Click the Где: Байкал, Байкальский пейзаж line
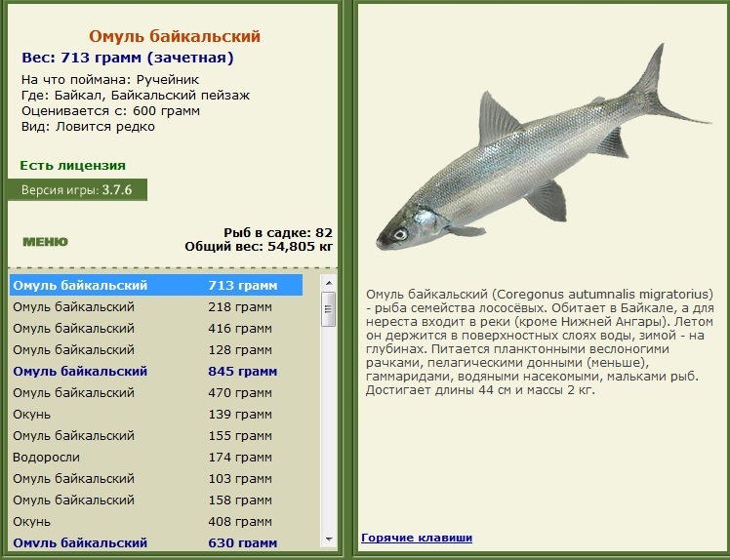Viewport: 730px width, 560px height. tap(136, 96)
